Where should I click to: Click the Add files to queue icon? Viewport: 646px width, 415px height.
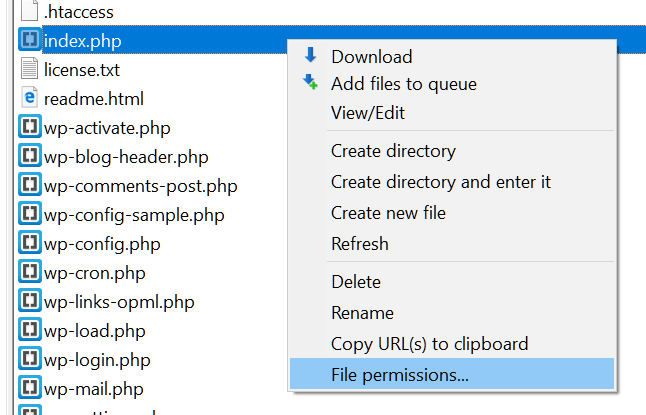pos(310,82)
